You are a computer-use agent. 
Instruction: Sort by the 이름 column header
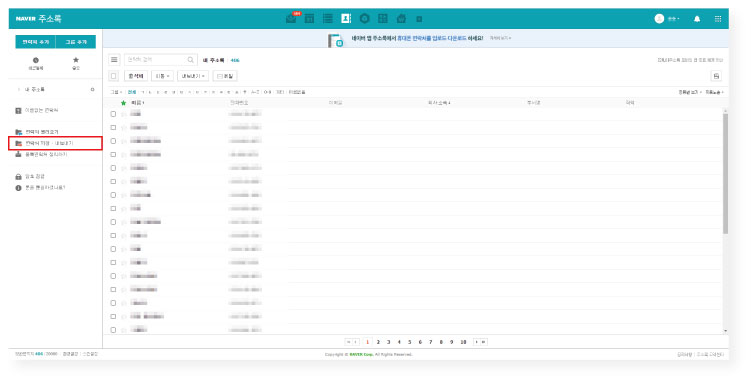tap(137, 103)
